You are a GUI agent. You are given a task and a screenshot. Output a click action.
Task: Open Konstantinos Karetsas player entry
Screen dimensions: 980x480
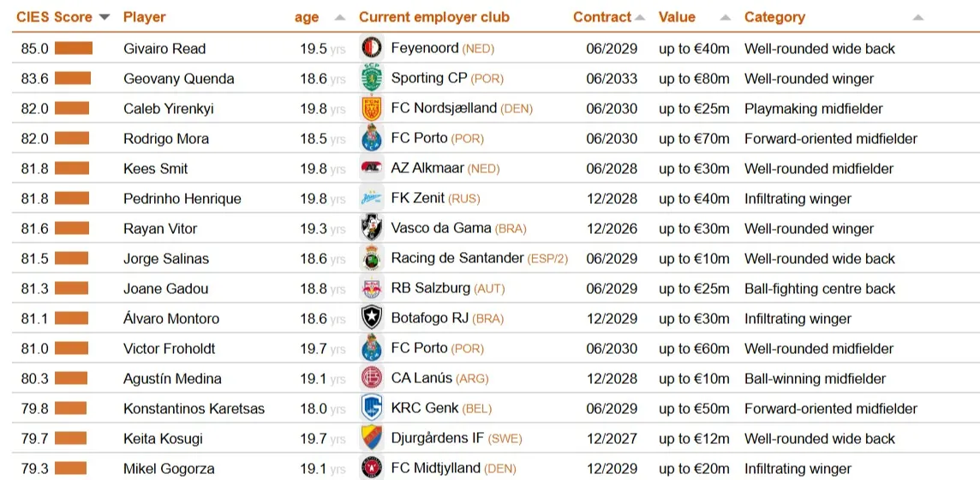pos(194,409)
